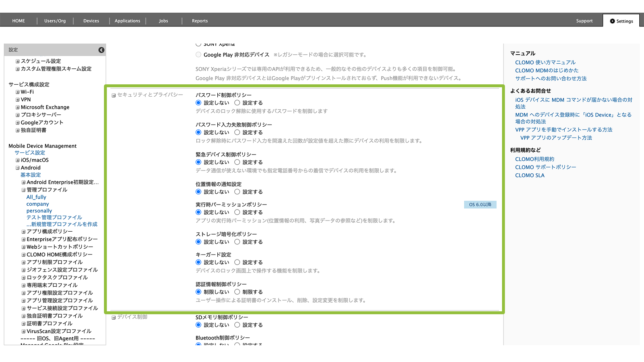Select 設定する for パスワード制御ポリシー
Viewport: 644px width, 362px height.
coord(237,103)
